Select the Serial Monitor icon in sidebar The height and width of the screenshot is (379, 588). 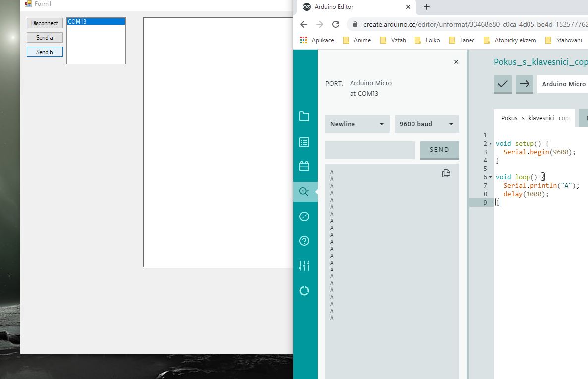304,191
